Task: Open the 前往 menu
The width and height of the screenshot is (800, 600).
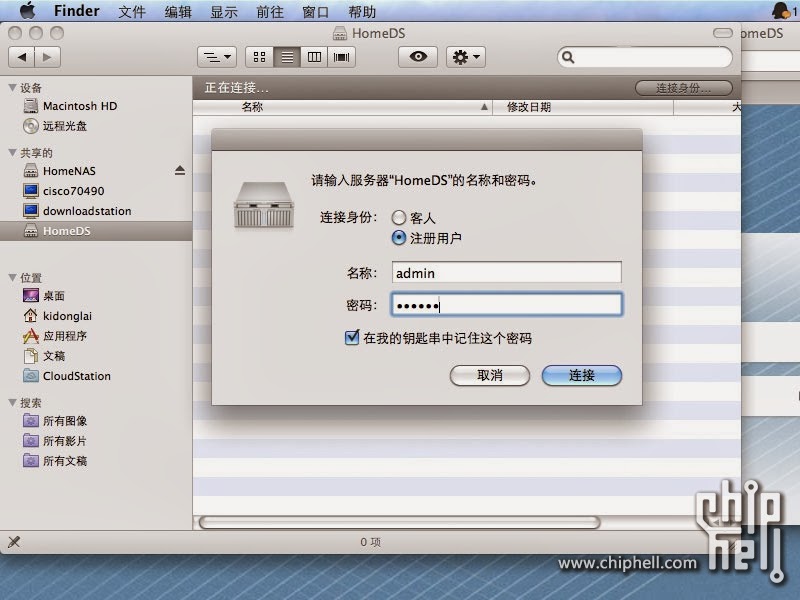Action: [x=270, y=11]
